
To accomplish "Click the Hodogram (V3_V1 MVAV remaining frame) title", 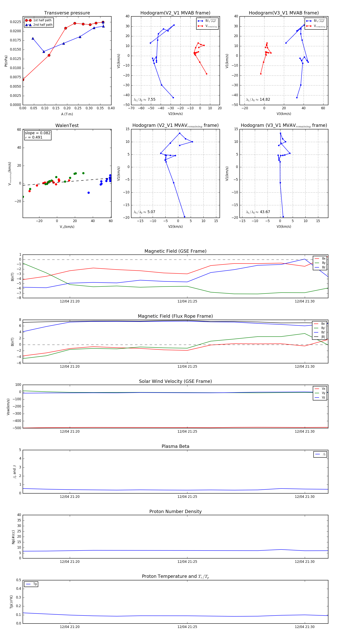I will click(x=284, y=125).
